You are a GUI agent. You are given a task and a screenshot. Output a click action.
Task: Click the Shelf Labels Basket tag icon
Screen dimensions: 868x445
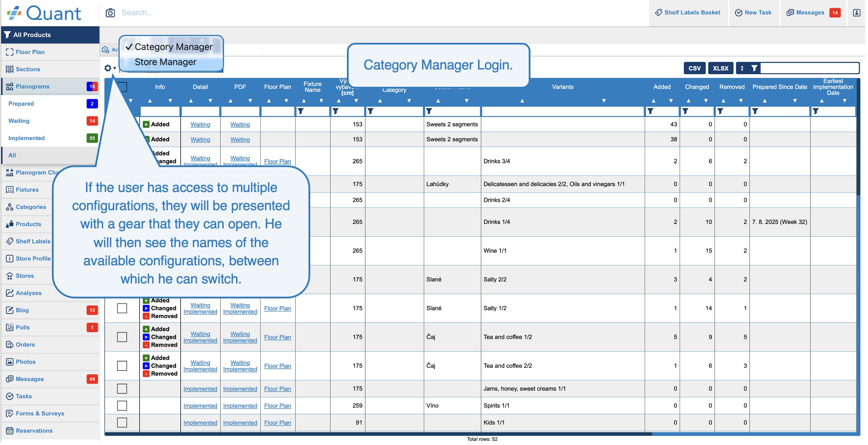(658, 13)
